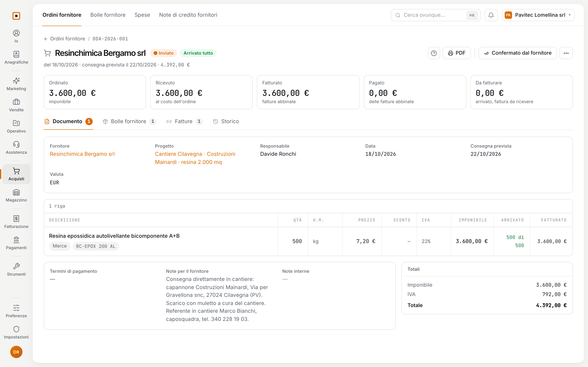Switch to the Storico tab
The image size is (588, 367).
click(226, 121)
